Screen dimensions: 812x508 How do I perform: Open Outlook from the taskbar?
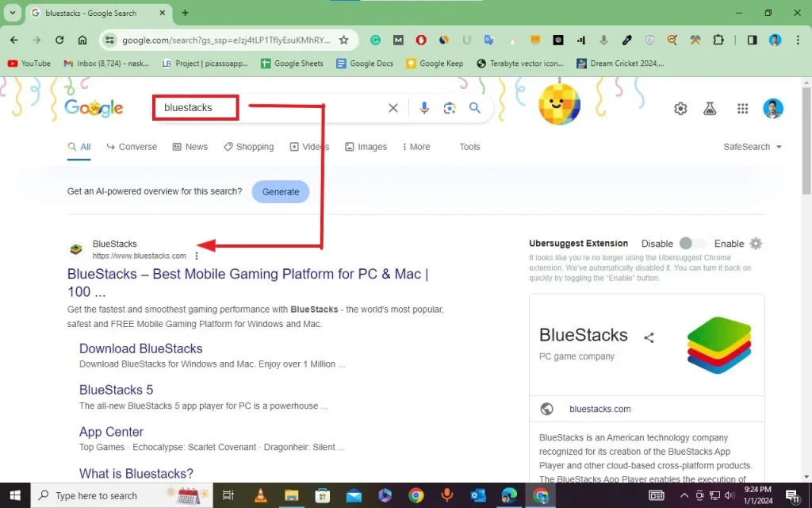pyautogui.click(x=478, y=495)
